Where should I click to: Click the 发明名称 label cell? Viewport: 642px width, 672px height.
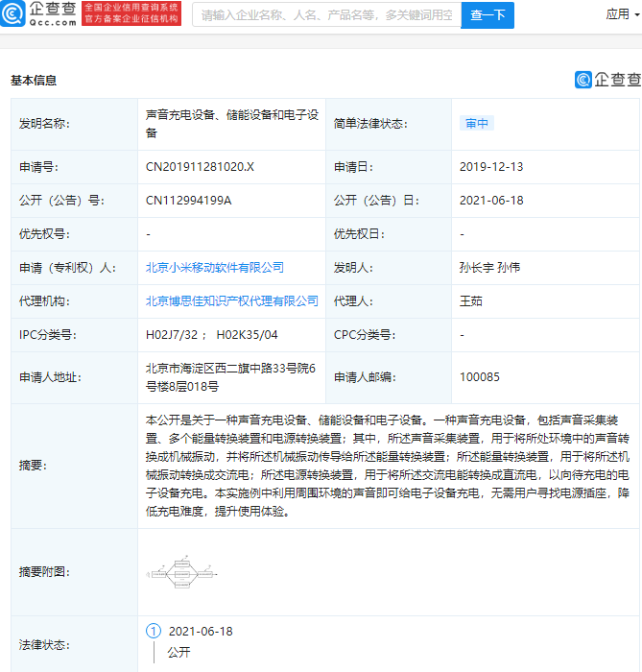coord(74,124)
